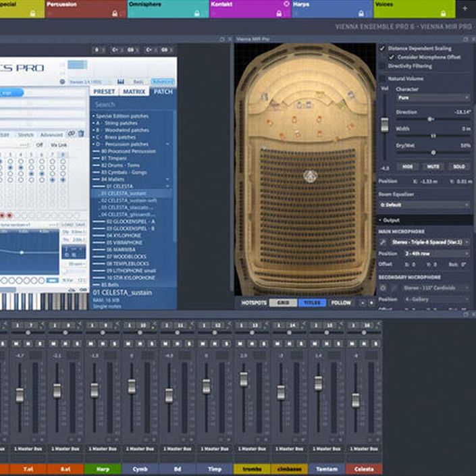Click the microphone icon in hall center
The height and width of the screenshot is (476, 476).
(311, 176)
